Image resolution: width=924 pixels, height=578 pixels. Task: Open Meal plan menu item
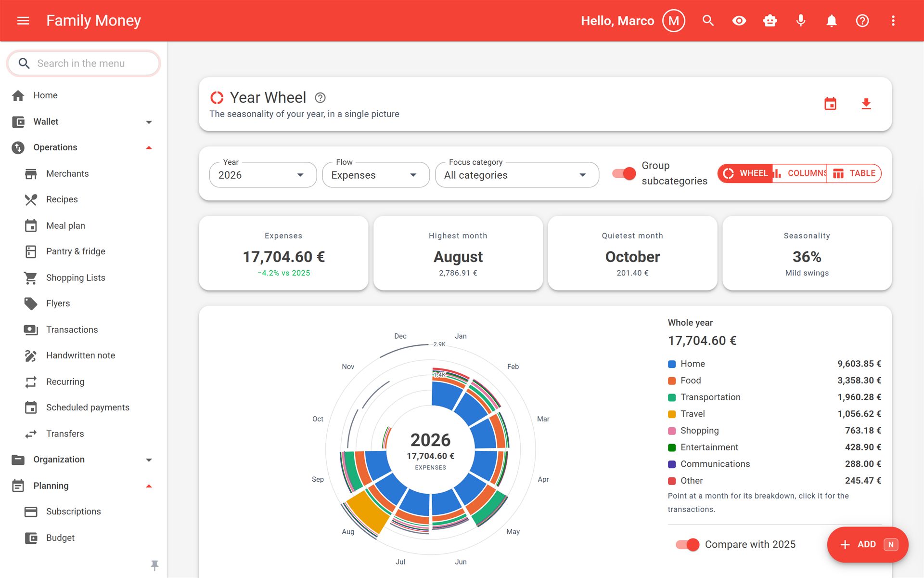(83, 226)
